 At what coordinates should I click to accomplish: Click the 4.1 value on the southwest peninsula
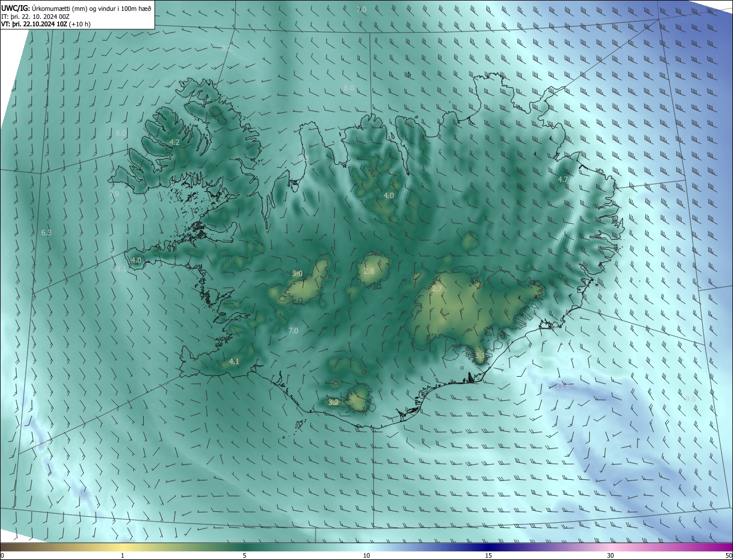(234, 361)
